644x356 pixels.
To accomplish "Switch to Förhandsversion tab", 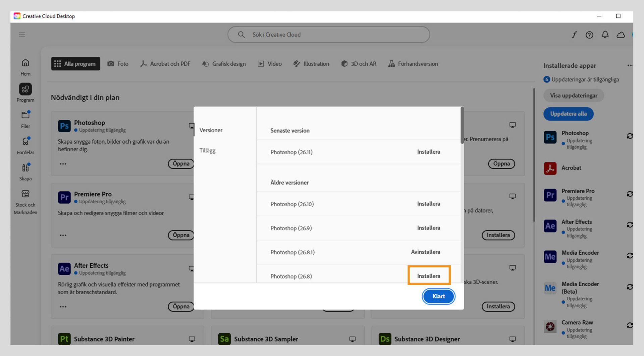I will coord(413,64).
